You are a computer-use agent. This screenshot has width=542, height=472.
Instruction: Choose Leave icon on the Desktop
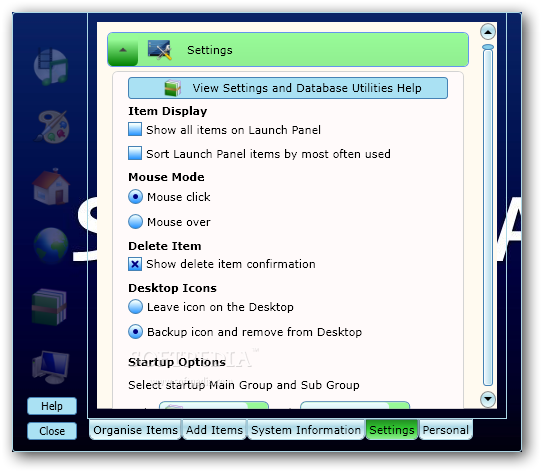(136, 307)
